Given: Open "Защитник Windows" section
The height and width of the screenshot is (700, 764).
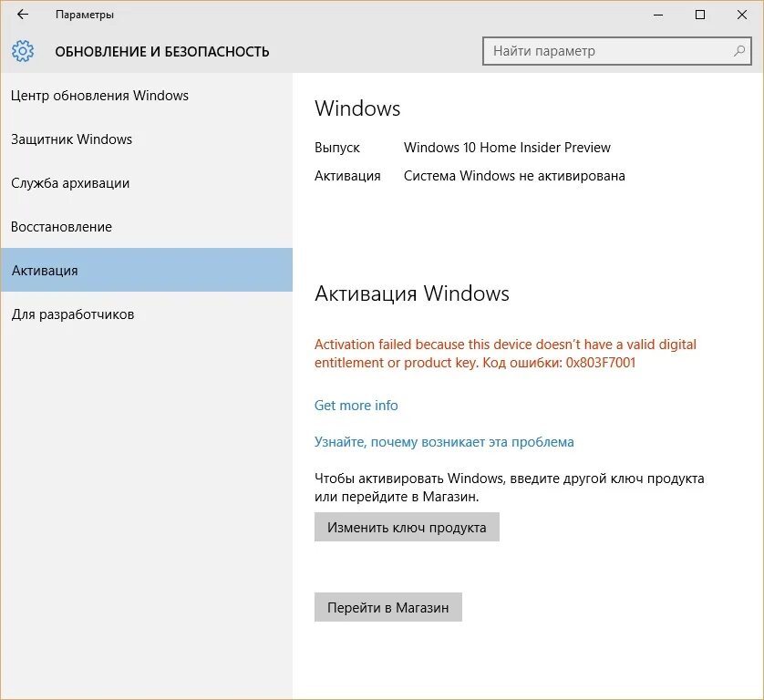Looking at the screenshot, I should [146, 139].
